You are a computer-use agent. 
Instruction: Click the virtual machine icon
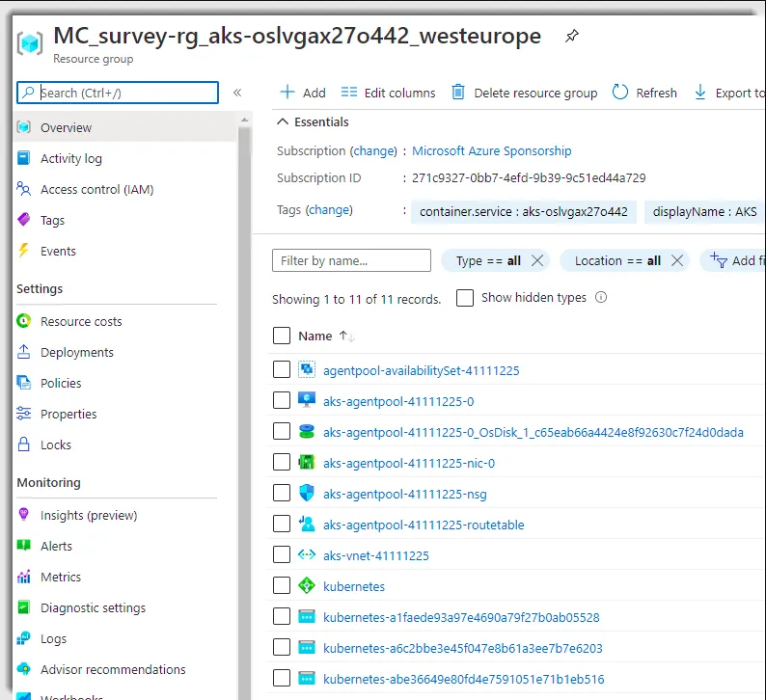307,400
